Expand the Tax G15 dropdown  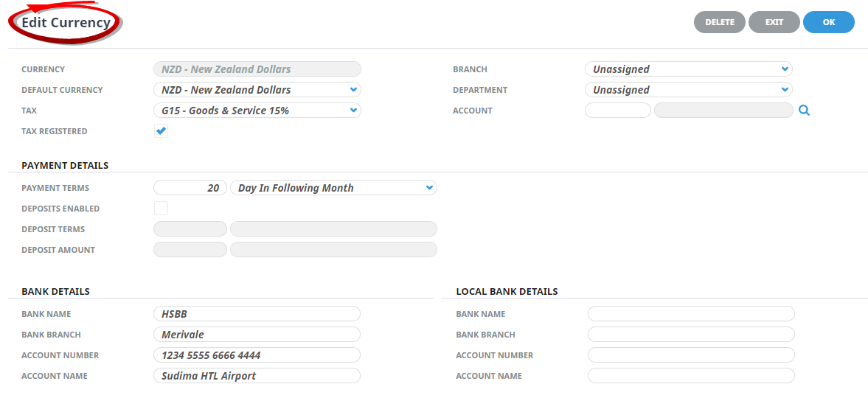(257, 111)
